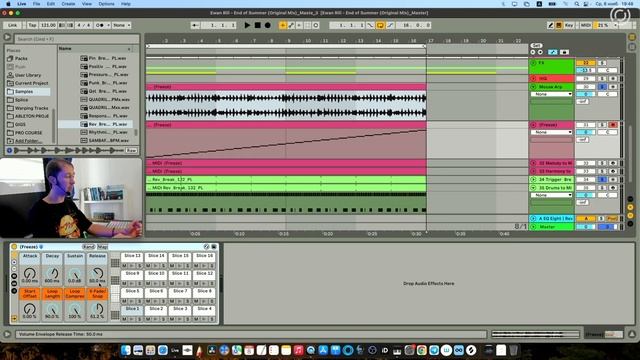Toggle the FX track activator number
This screenshot has width=640, height=360.
586,63
